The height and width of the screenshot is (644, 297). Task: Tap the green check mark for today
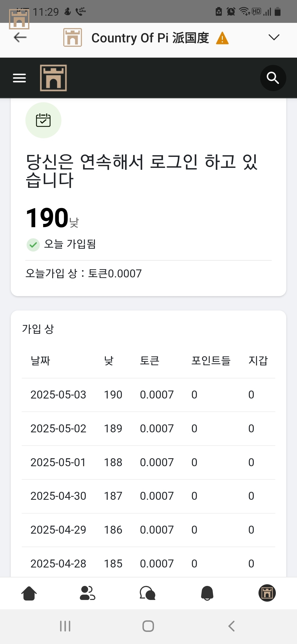tap(33, 245)
